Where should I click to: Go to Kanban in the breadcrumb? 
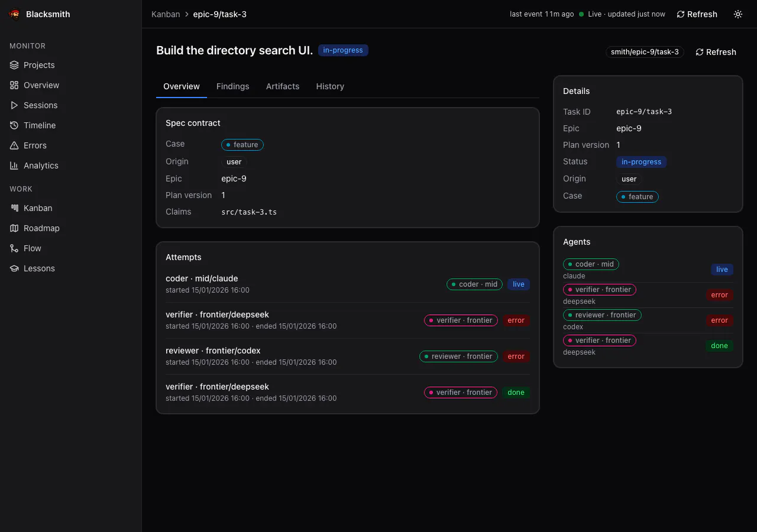pos(166,14)
